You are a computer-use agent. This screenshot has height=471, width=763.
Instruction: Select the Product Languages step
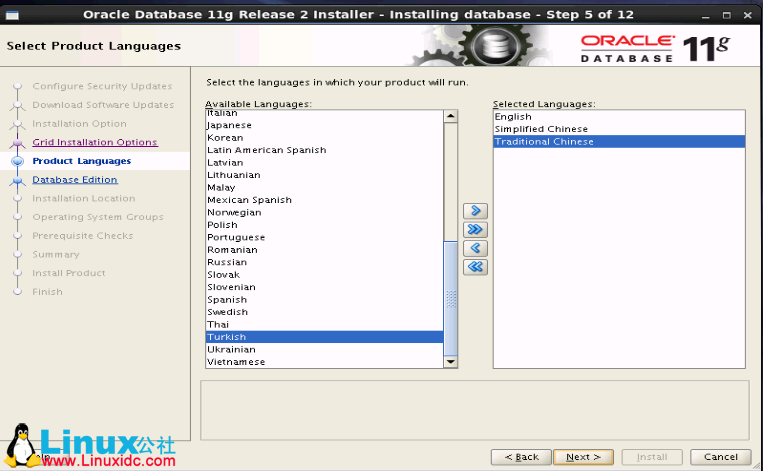click(x=82, y=161)
